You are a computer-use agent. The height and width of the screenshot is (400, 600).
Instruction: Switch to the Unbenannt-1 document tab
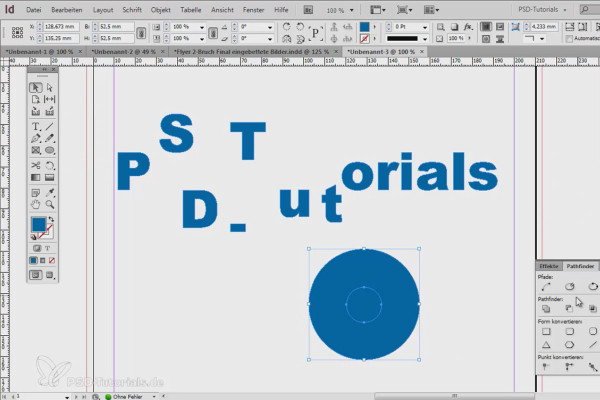click(x=39, y=52)
